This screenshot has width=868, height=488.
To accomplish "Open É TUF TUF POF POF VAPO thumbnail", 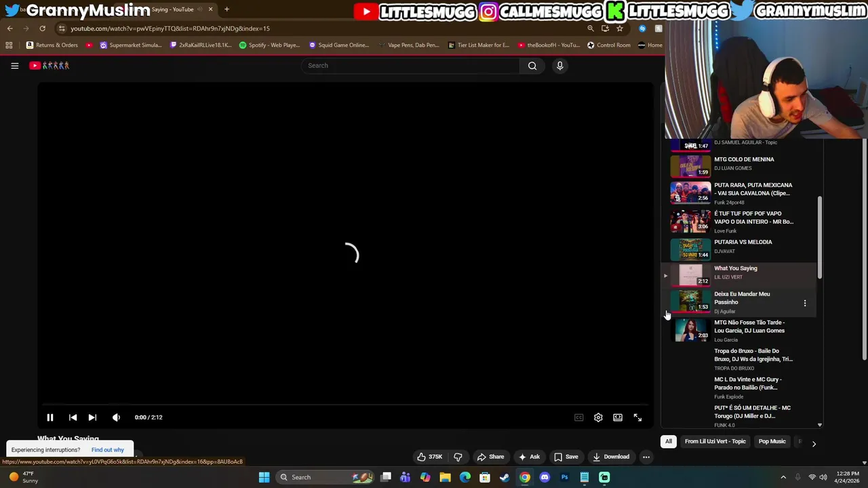I will click(x=690, y=221).
